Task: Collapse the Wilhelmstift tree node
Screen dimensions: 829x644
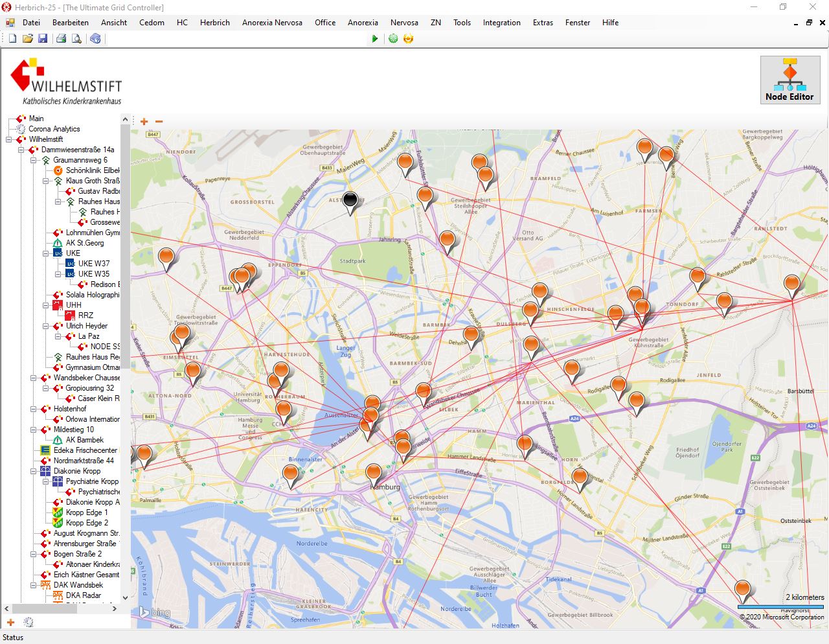Action: 9,139
